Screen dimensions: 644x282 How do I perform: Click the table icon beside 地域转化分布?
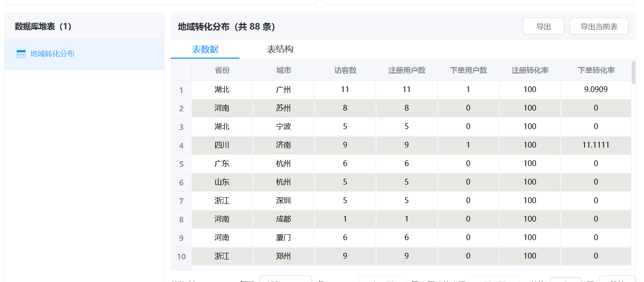pyautogui.click(x=21, y=54)
